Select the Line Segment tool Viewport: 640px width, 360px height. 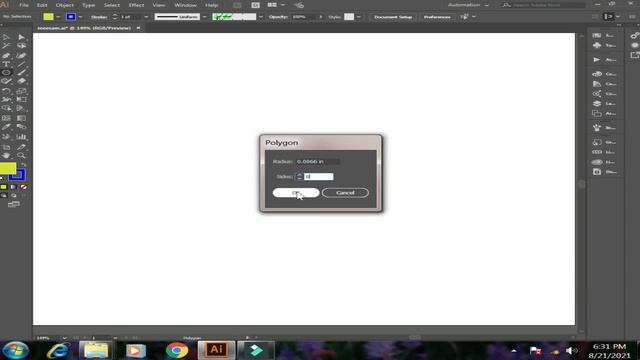point(21,64)
